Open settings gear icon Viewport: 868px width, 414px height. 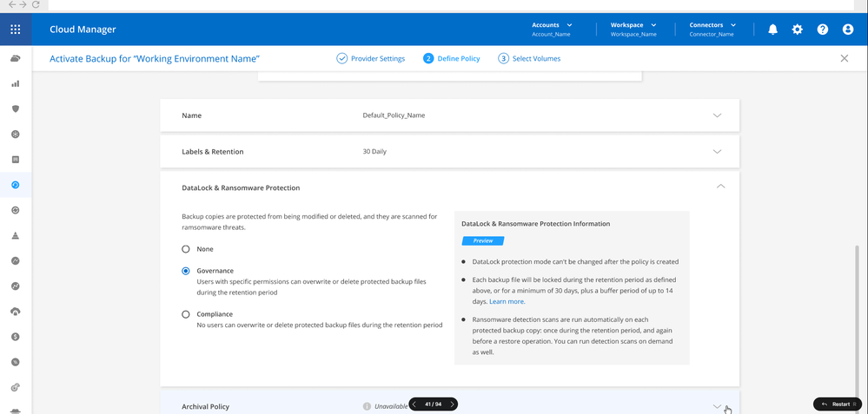pos(798,30)
